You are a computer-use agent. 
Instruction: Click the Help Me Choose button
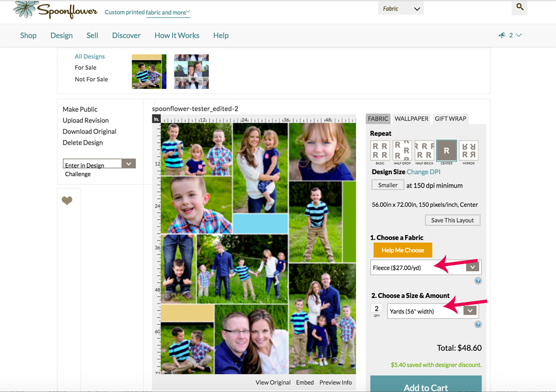click(403, 250)
